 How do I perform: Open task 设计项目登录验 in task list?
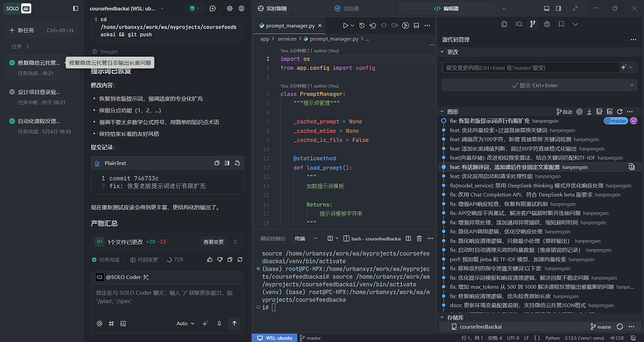coord(42,96)
